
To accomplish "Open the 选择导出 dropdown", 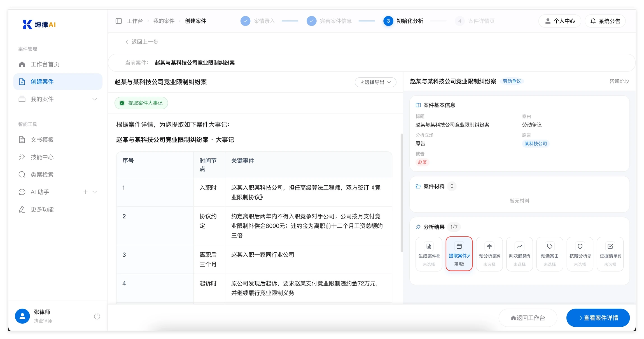I will 375,82.
